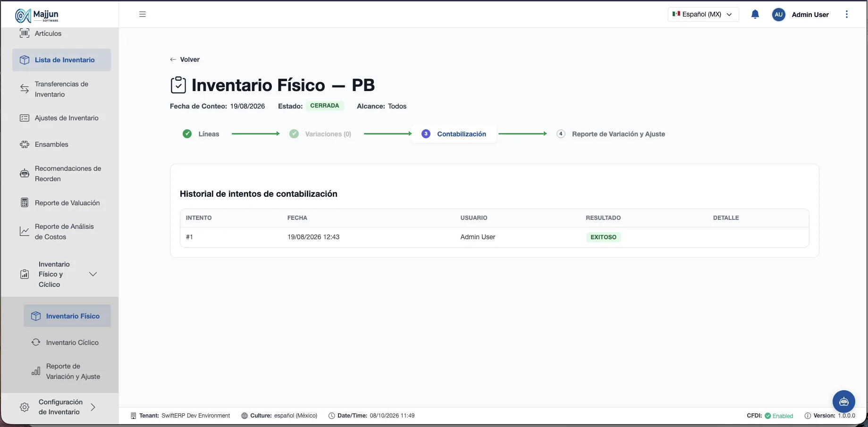Image resolution: width=868 pixels, height=427 pixels.
Task: Click the Reporte de Análisis chart icon
Action: pyautogui.click(x=25, y=231)
